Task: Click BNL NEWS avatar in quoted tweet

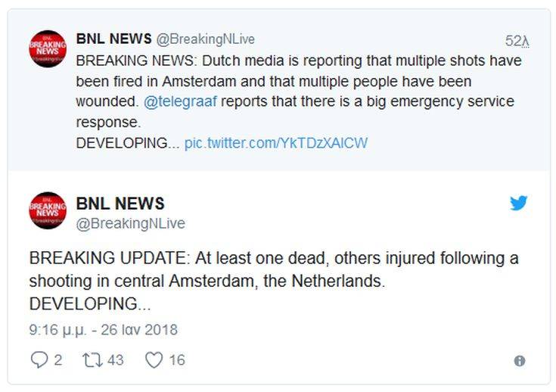Action: (x=48, y=49)
